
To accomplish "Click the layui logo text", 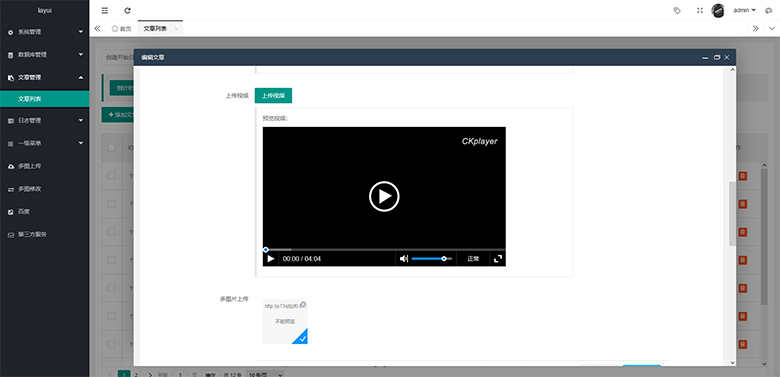I will point(45,10).
